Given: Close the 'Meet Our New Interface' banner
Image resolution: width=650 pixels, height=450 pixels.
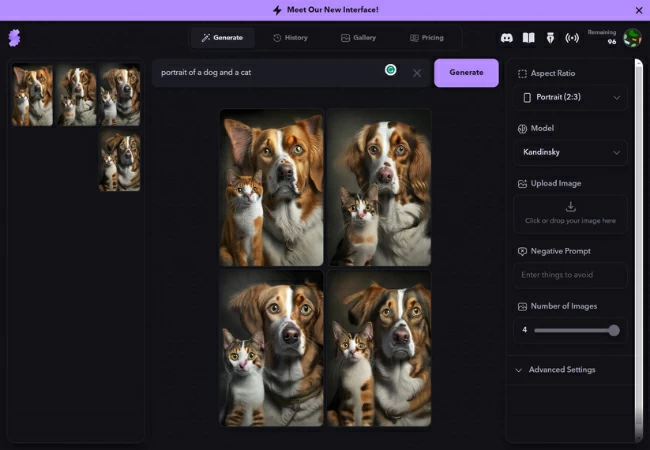Looking at the screenshot, I should point(639,10).
